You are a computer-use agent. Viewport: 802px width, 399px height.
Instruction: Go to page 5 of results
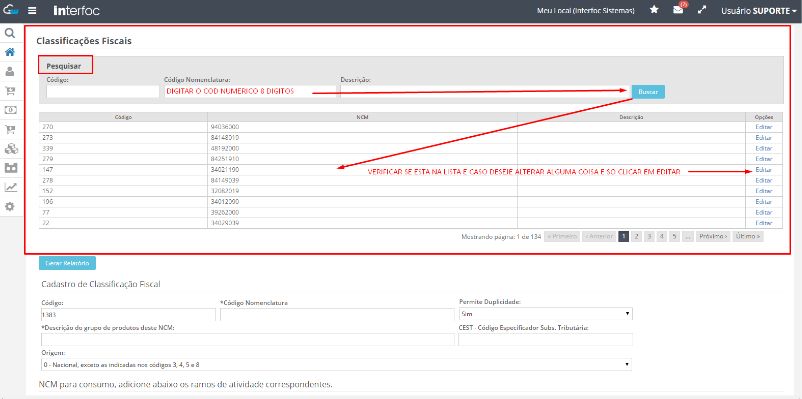click(675, 236)
